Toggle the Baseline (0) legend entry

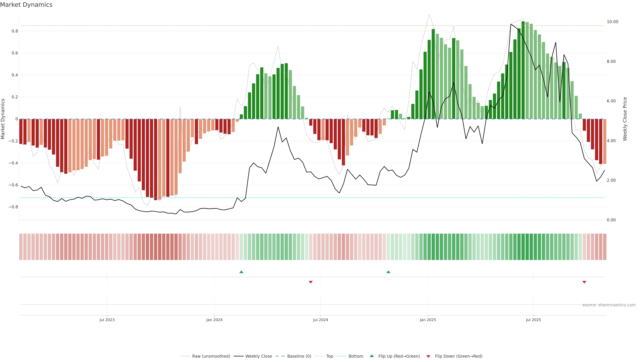click(299, 356)
